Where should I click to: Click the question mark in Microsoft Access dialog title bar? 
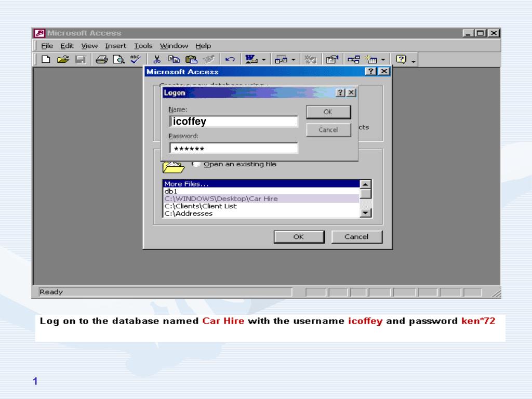[x=371, y=71]
